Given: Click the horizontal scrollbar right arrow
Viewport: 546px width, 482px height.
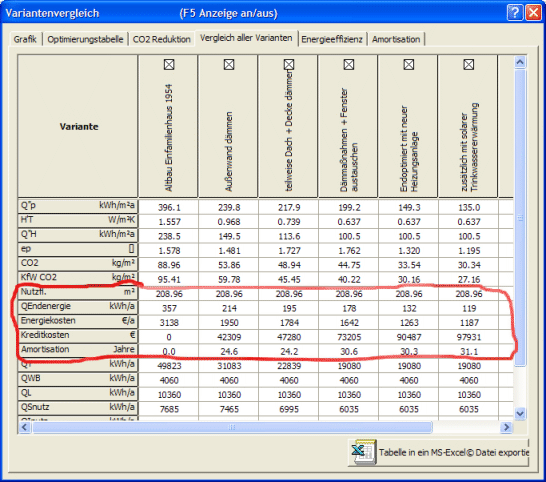Looking at the screenshot, I should 506,427.
